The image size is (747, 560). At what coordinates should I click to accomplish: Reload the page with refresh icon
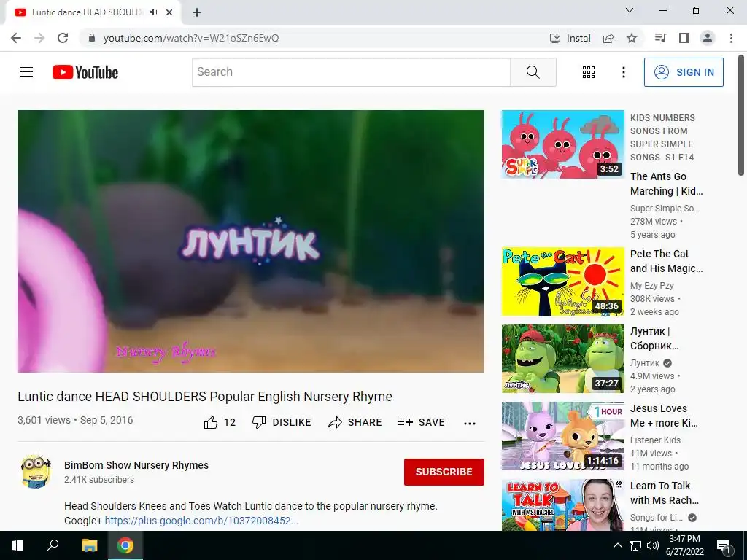pos(63,38)
